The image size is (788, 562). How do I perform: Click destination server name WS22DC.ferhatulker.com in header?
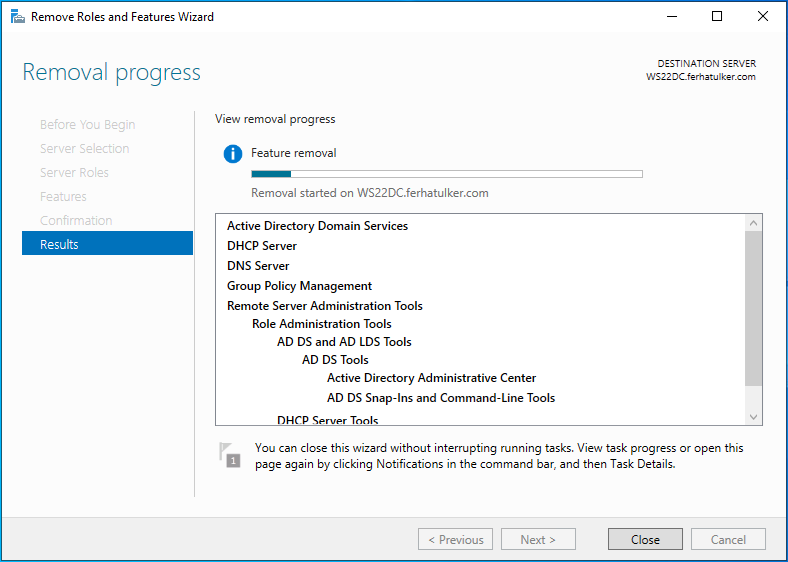(x=701, y=77)
